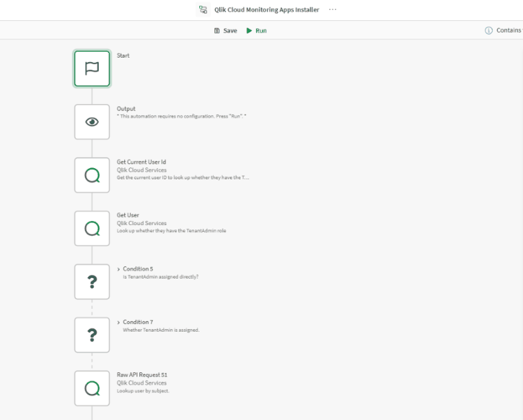523x420 pixels.
Task: Click the Qlik Cloud Monitoring Apps Installer title
Action: (x=267, y=10)
